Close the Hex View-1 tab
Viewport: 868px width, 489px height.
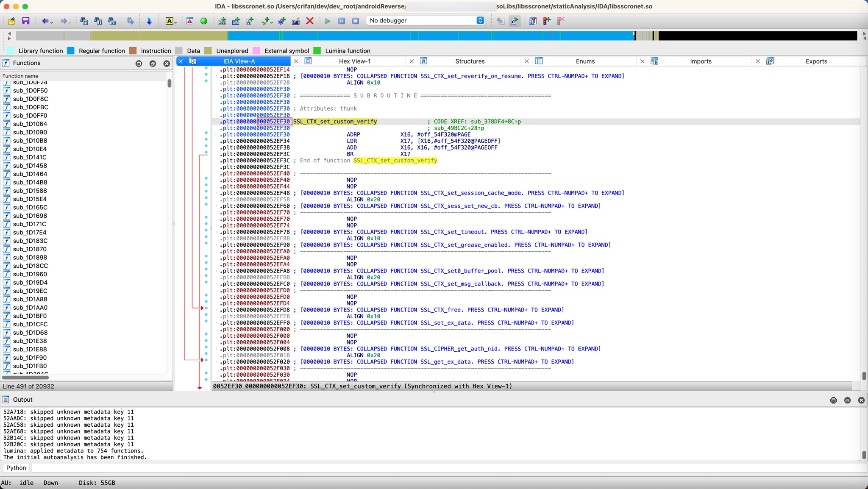click(296, 61)
